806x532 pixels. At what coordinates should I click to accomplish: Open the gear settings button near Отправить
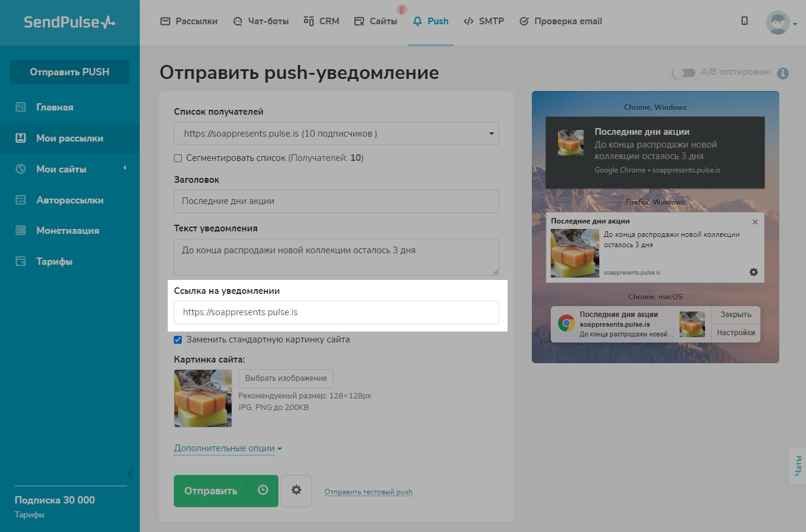point(296,491)
